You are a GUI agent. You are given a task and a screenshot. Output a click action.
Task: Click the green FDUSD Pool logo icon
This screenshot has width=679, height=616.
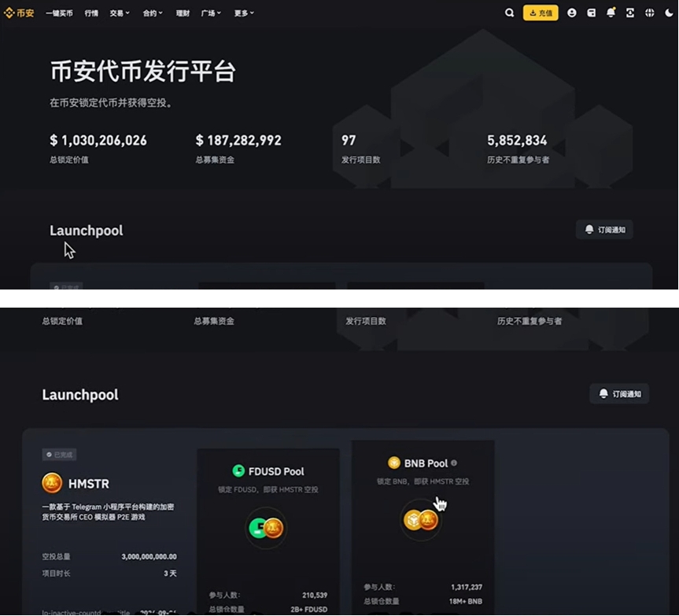[x=238, y=470]
